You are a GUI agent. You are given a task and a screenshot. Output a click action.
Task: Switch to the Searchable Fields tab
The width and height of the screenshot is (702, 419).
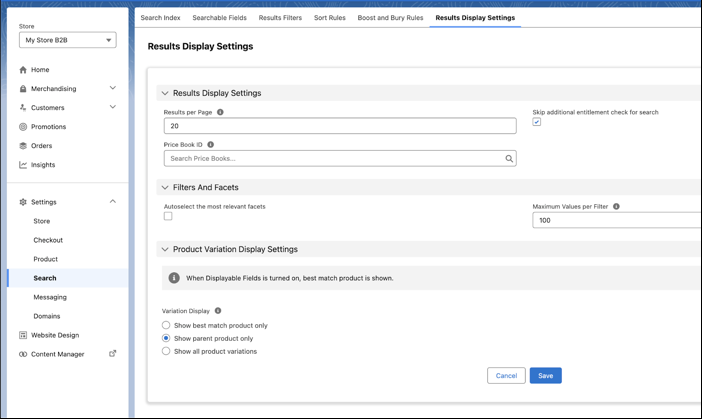point(219,18)
